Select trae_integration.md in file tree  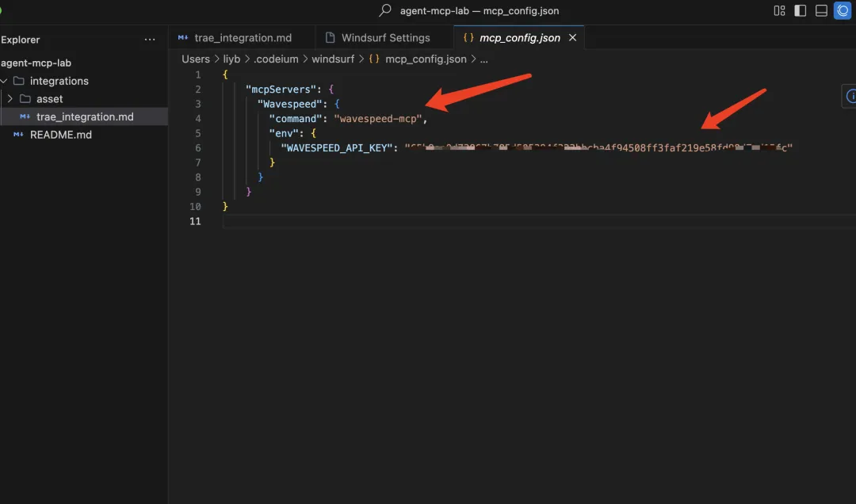84,116
